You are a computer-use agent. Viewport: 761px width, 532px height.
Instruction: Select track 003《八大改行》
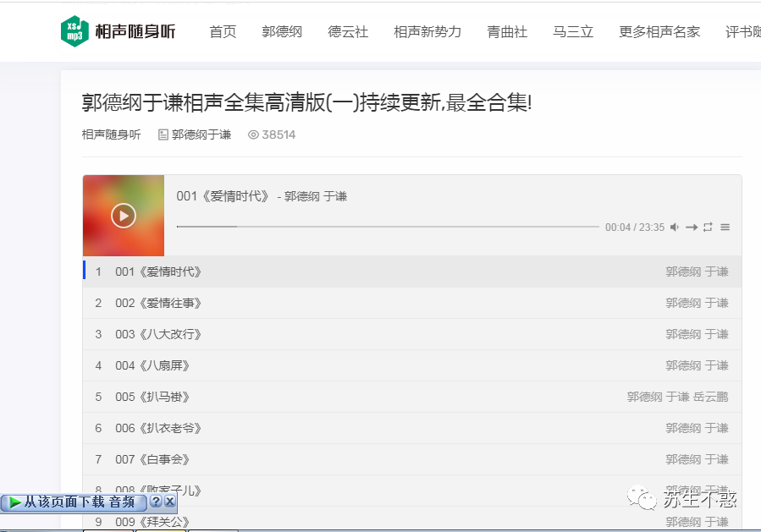coord(412,334)
